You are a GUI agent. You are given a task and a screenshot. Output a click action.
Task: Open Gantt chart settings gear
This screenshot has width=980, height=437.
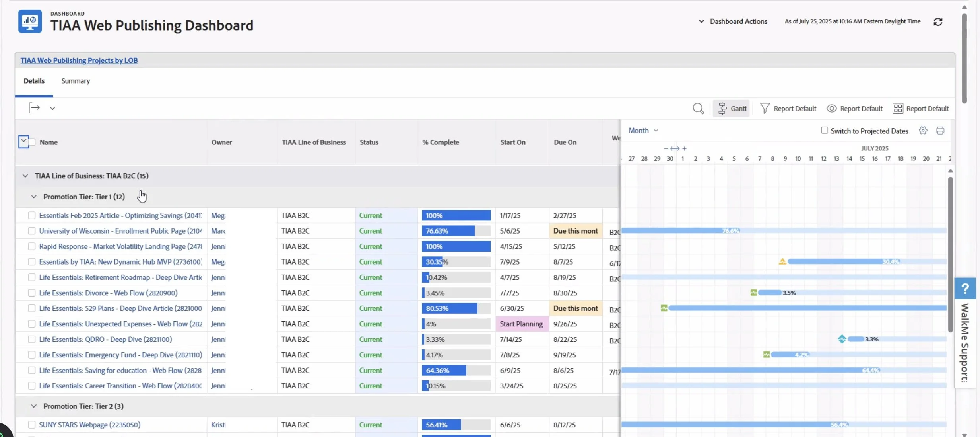(x=923, y=131)
